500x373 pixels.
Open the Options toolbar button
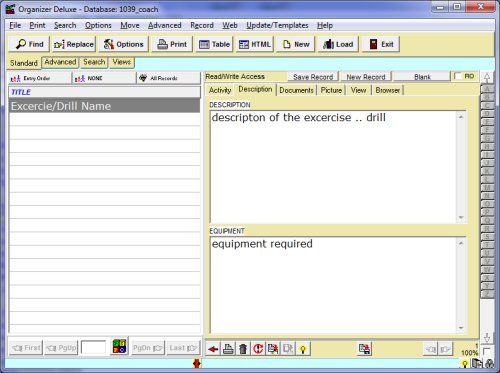(123, 44)
